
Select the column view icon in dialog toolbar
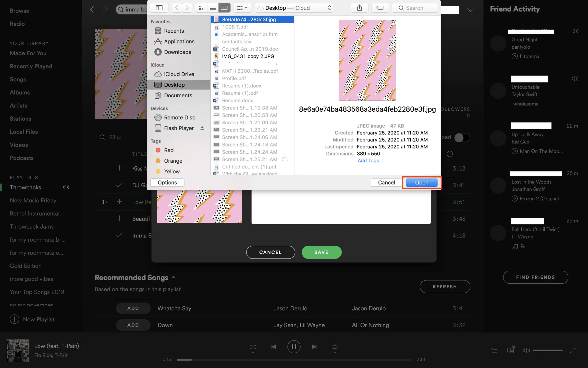(224, 8)
